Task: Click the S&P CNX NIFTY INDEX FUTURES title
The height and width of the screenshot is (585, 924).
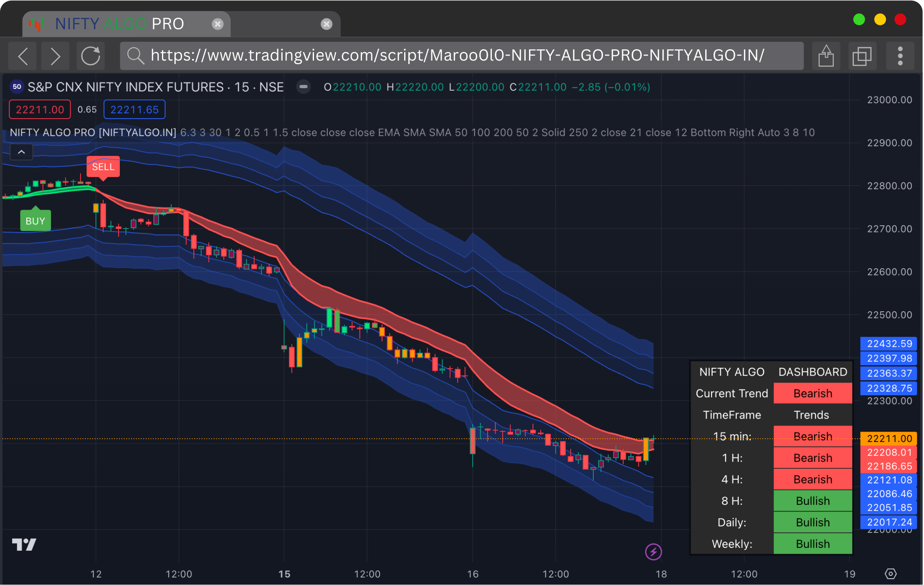Action: (126, 87)
